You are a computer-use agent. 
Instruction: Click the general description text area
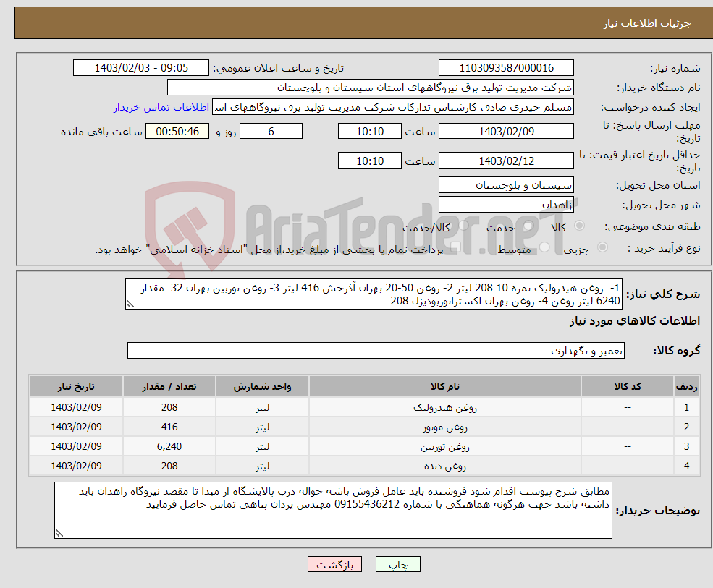pyautogui.click(x=374, y=294)
